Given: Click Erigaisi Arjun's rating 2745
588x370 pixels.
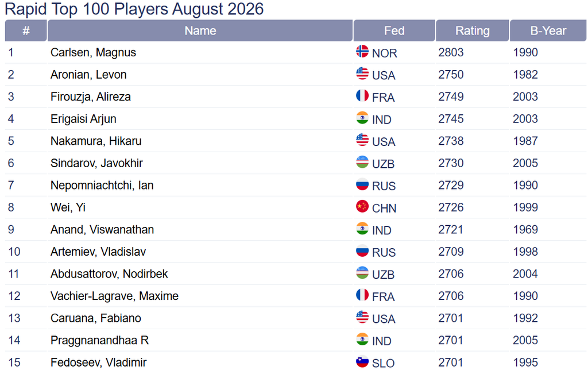Looking at the screenshot, I should tap(451, 119).
